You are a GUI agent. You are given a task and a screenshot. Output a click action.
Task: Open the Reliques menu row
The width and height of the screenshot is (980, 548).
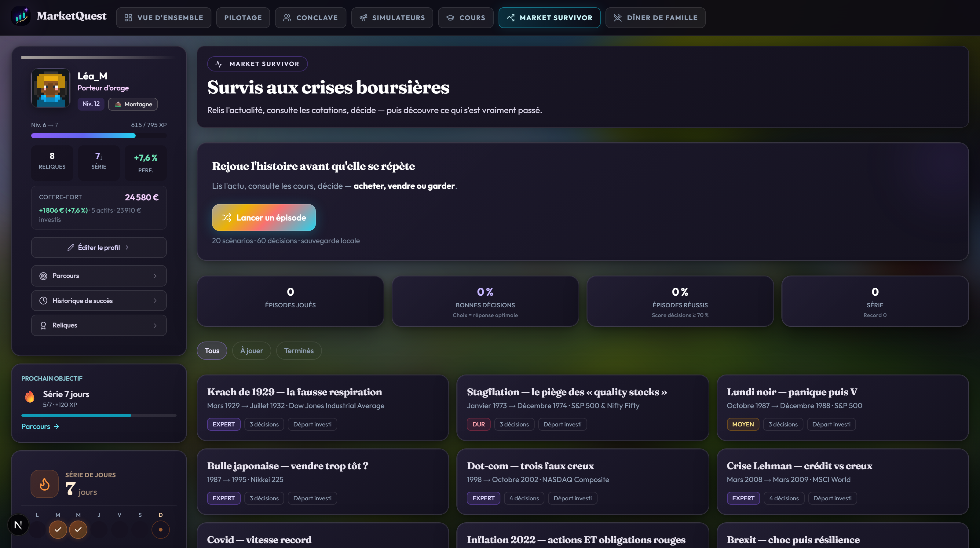tap(99, 326)
